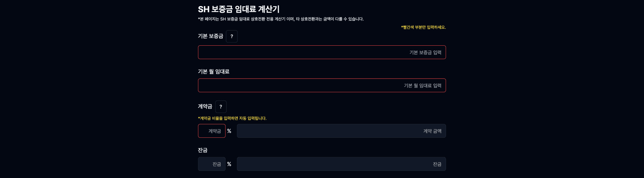Viewport: 644px width, 178px height.
Task: Focus the 기본 보증금 입력 field
Action: click(x=322, y=52)
